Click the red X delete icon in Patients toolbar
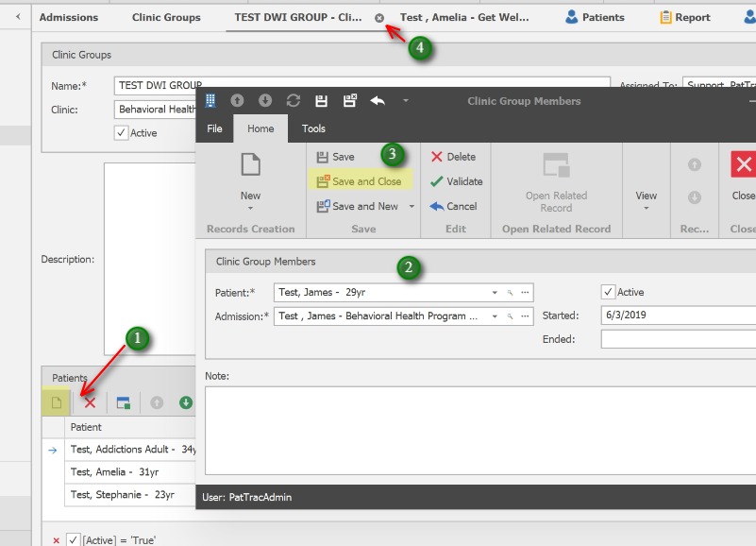Viewport: 756px width, 546px height. [90, 402]
